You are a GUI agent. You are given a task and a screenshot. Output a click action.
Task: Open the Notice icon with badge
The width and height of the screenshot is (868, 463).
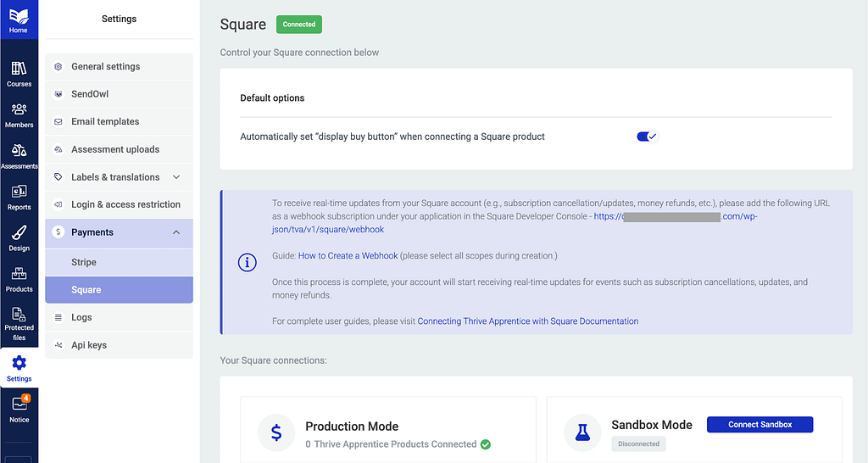19,408
